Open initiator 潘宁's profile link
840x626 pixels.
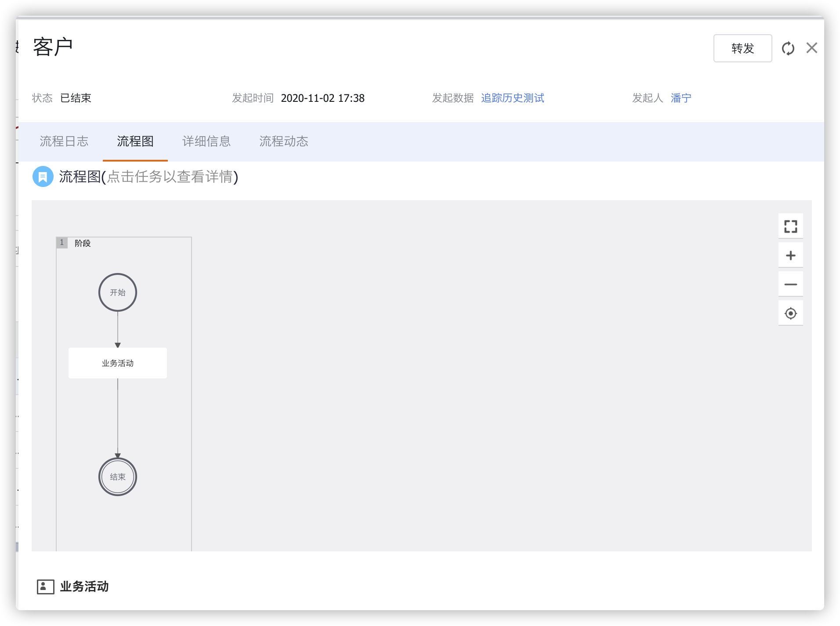click(681, 98)
